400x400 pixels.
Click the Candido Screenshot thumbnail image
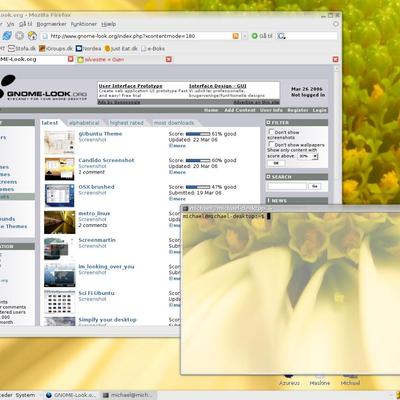60,169
